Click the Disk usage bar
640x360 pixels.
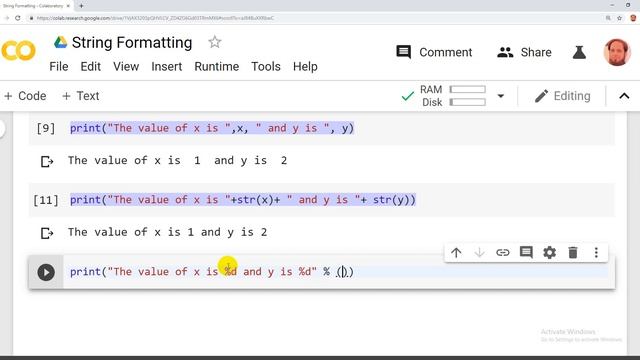467,102
